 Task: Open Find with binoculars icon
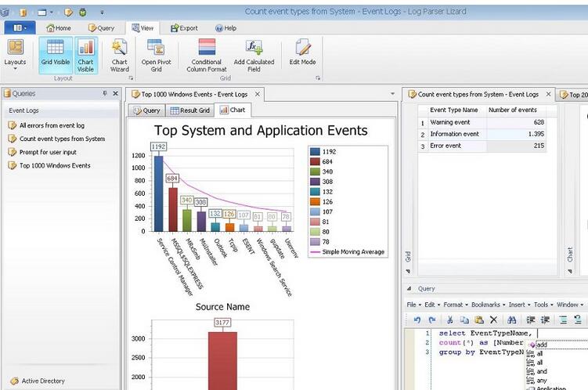(511, 320)
